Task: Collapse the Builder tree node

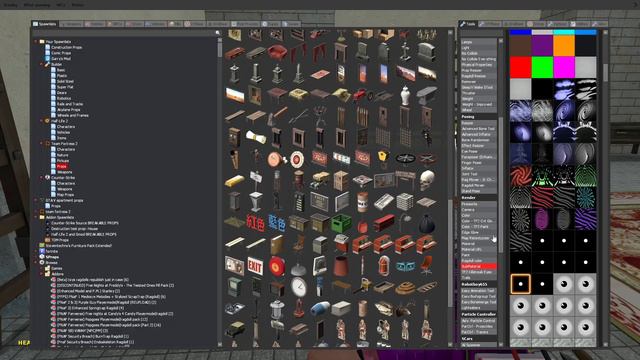Action: pos(42,64)
